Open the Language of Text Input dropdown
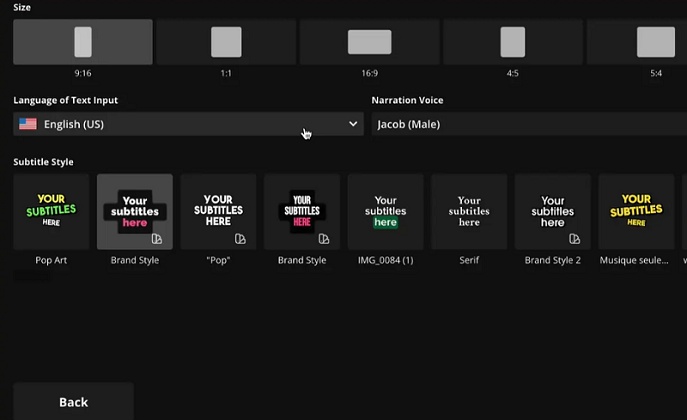Image resolution: width=687 pixels, height=420 pixels. pyautogui.click(x=188, y=124)
